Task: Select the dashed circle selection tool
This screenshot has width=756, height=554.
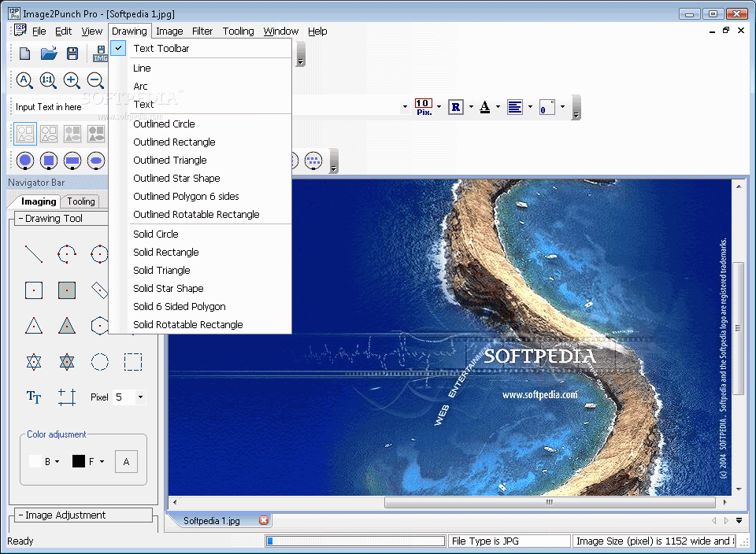Action: [x=100, y=362]
